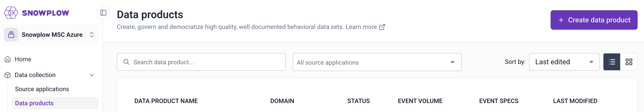This screenshot has height=112, width=644.
Task: Select Data products in the sidebar
Action: pos(34,103)
